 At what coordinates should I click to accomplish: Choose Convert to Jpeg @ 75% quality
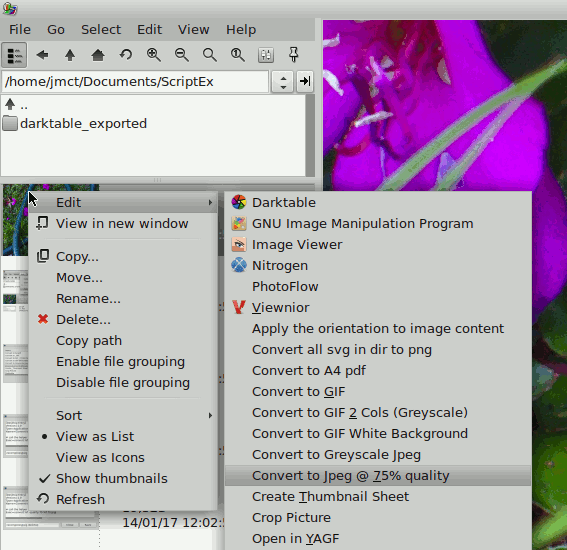click(x=378, y=476)
